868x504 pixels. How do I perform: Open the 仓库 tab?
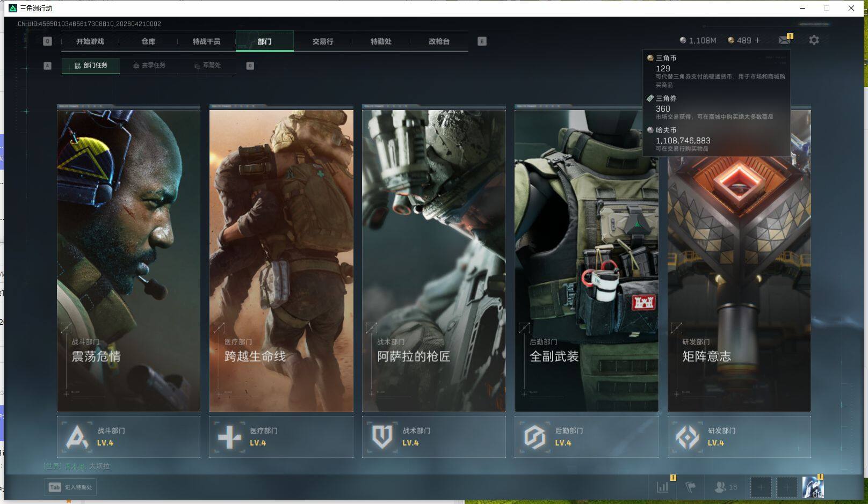click(148, 41)
